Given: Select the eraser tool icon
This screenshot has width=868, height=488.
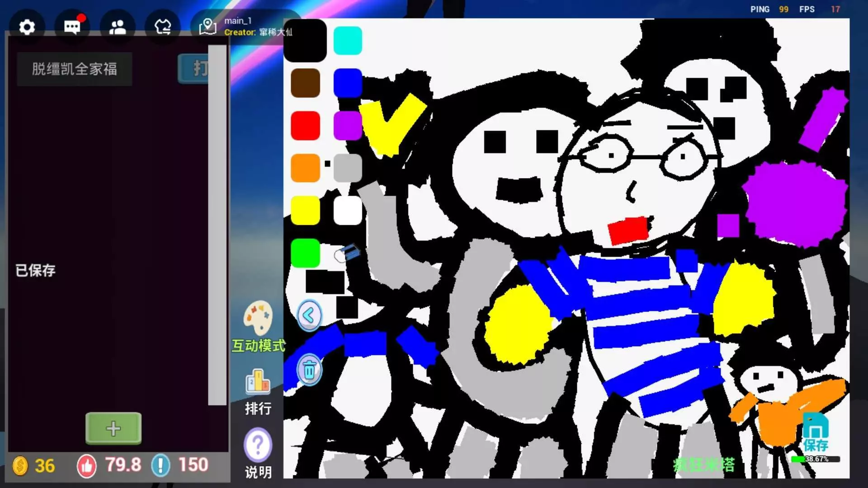Looking at the screenshot, I should [347, 253].
